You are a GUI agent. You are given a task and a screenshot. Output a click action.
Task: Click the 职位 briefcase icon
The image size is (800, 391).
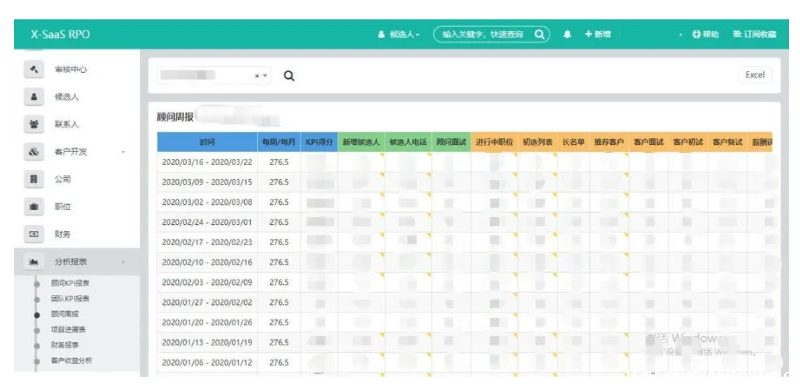point(34,207)
